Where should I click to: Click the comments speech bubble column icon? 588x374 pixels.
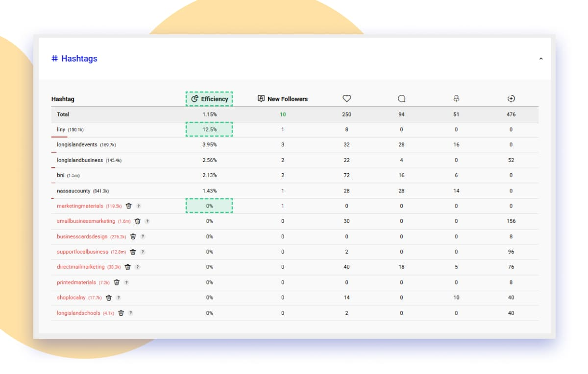pos(401,98)
